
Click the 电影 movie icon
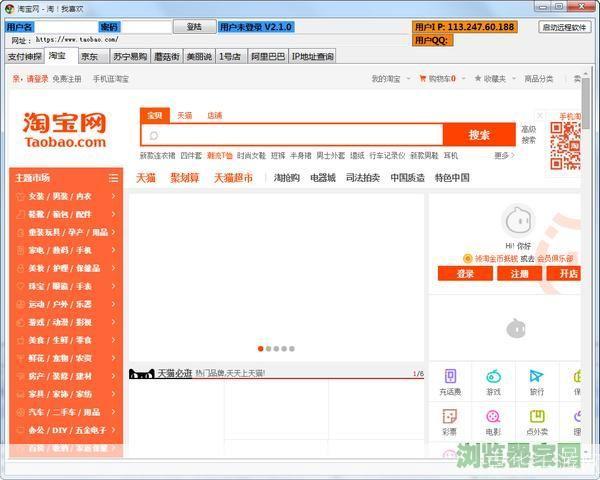click(493, 416)
